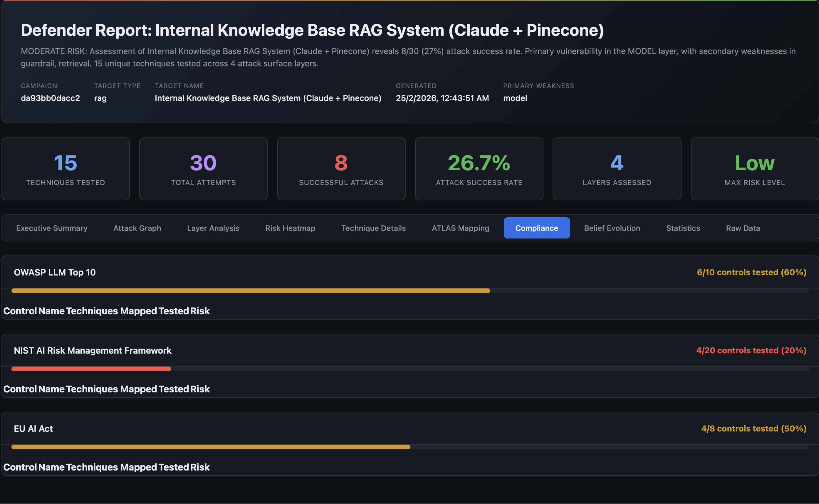Viewport: 819px width, 504px height.
Task: Select the Compliance tab
Action: pyautogui.click(x=537, y=228)
